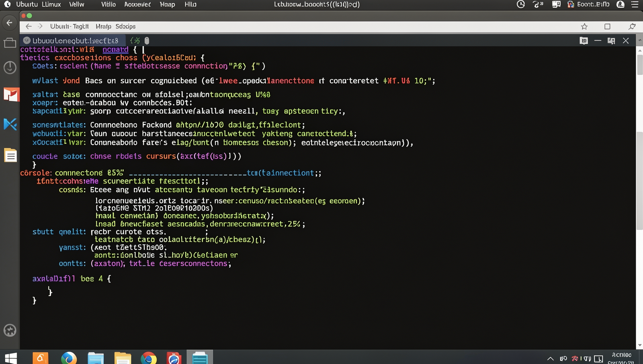Click the minimize dash in tab bar
The image size is (643, 364).
(x=598, y=41)
